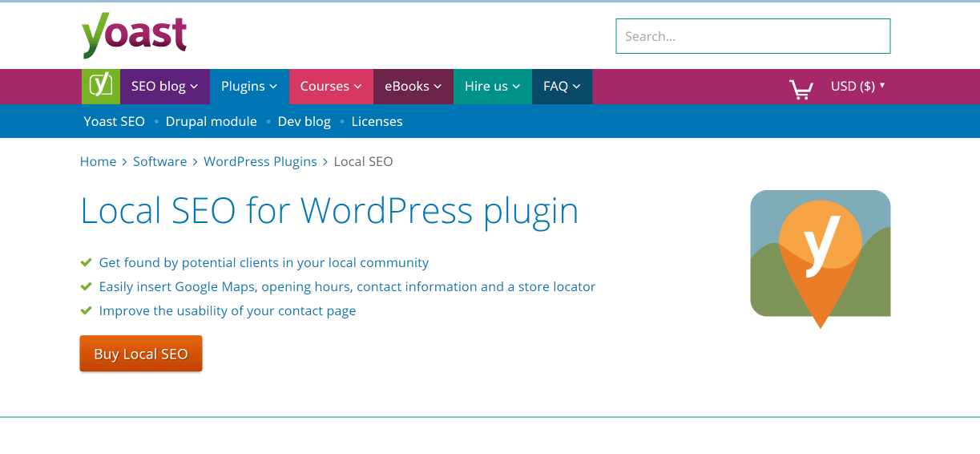The image size is (980, 454).
Task: Expand the FAQ menu
Action: click(562, 87)
